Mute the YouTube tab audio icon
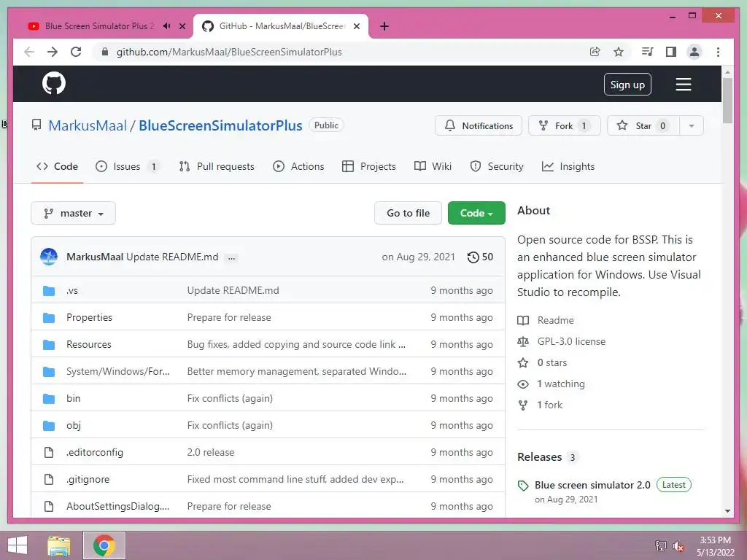This screenshot has width=747, height=560. coord(166,26)
